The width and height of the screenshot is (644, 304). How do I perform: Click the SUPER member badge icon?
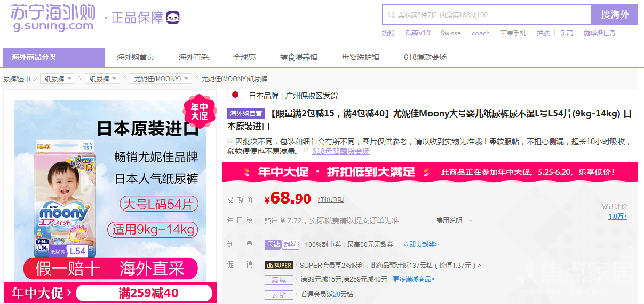(279, 265)
